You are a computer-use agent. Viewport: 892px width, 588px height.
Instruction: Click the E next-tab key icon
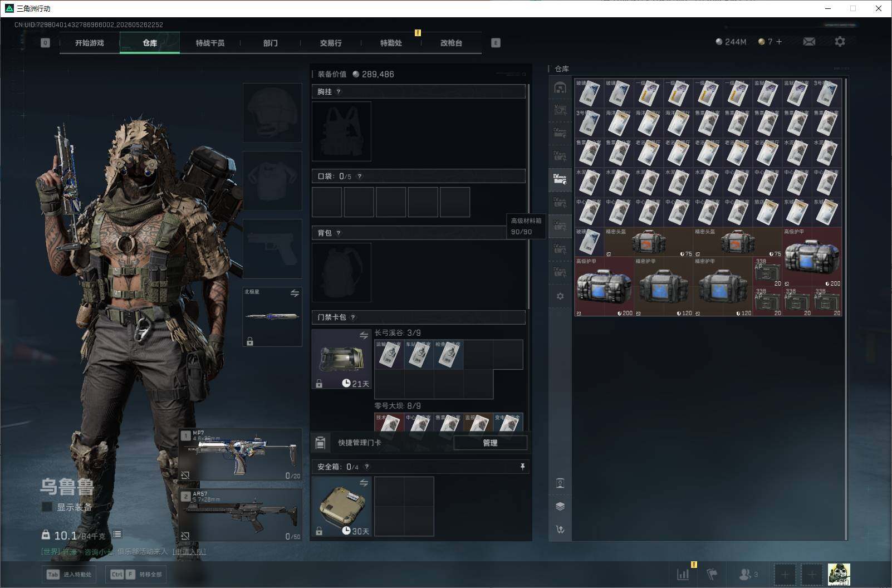pos(496,43)
